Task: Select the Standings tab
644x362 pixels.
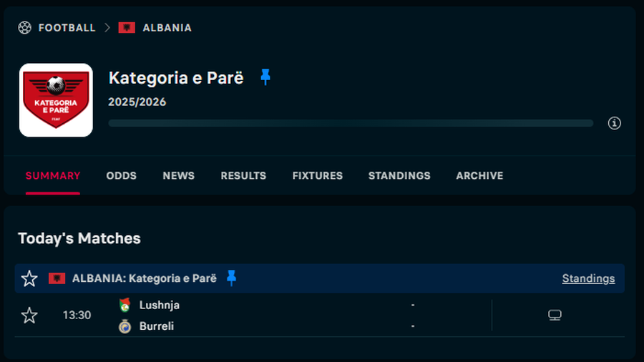Action: (x=399, y=175)
